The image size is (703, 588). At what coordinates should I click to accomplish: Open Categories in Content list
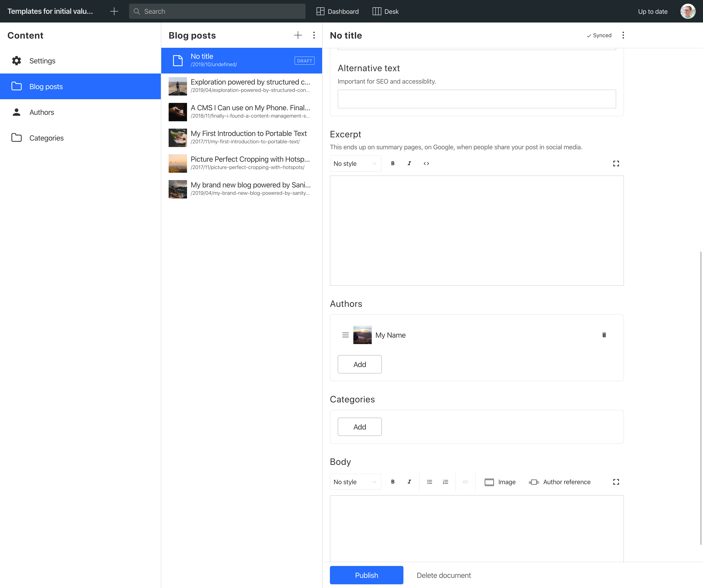pos(80,138)
